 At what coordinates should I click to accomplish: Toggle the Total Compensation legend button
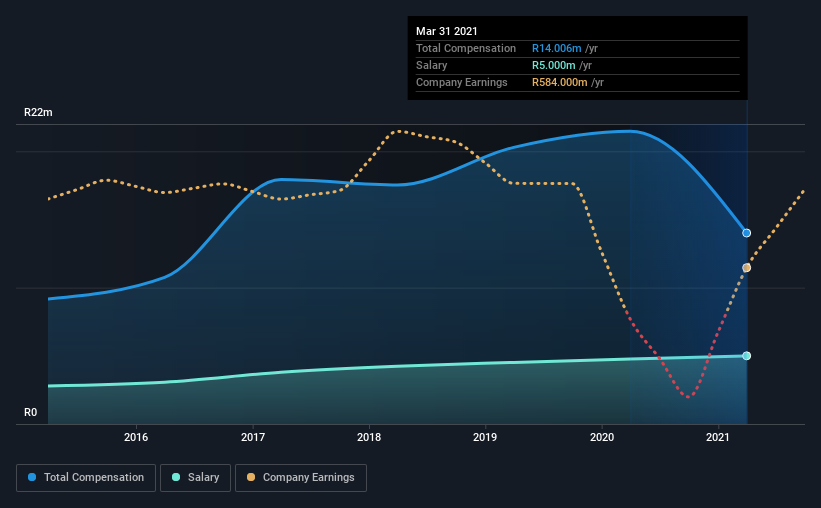(86, 478)
